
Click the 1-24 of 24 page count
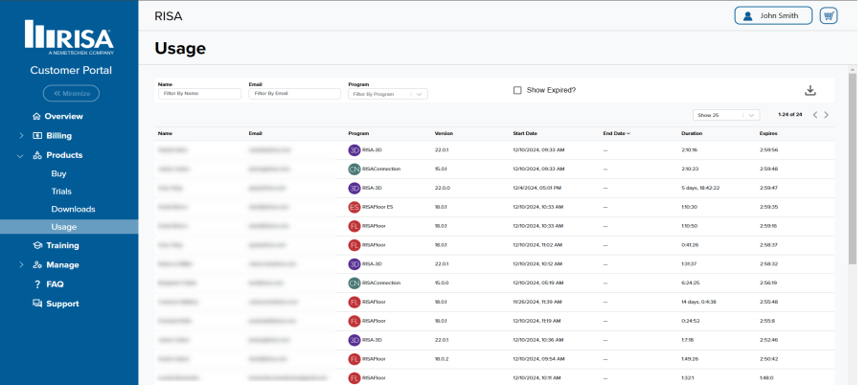(x=790, y=115)
